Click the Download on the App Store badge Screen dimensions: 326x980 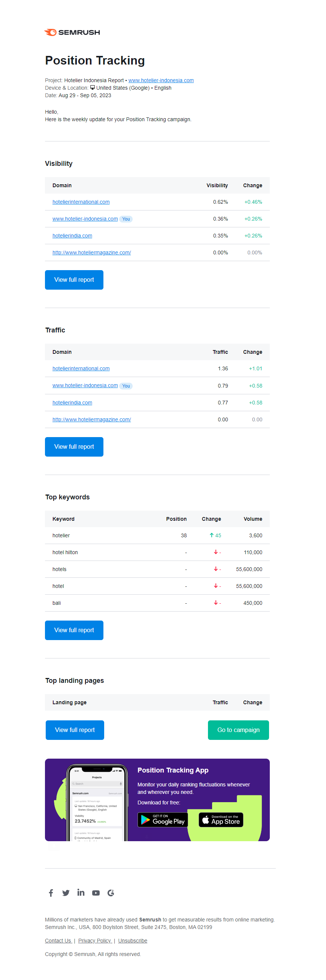pyautogui.click(x=221, y=819)
